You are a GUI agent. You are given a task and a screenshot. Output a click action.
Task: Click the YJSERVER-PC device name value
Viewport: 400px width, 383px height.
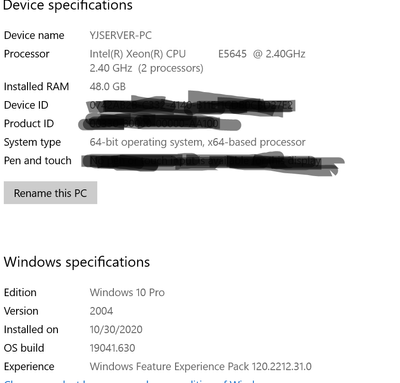[x=121, y=35]
